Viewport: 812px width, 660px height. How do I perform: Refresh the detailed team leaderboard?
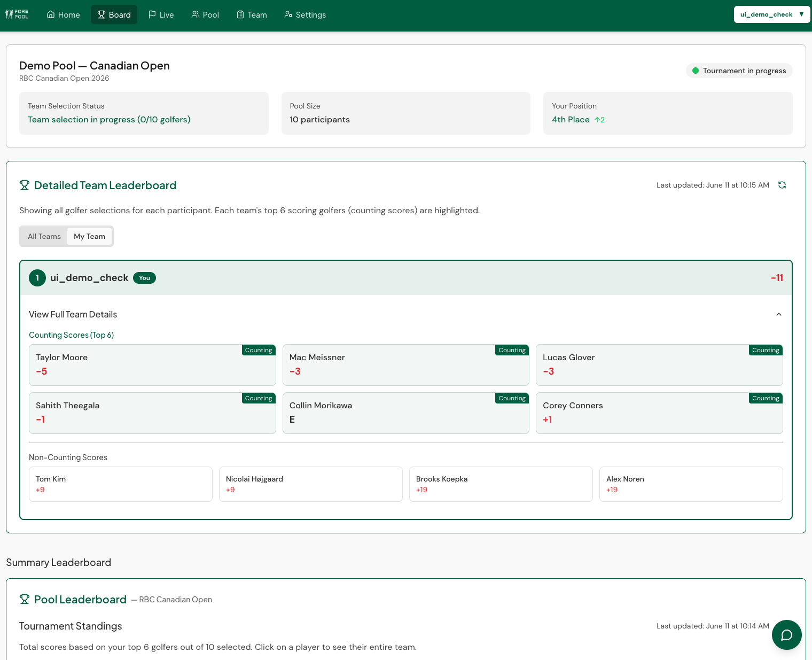[782, 185]
